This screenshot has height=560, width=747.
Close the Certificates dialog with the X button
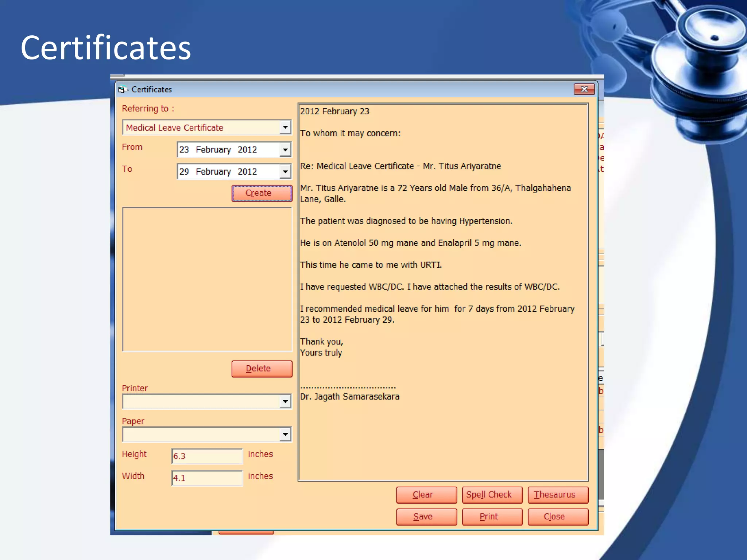pyautogui.click(x=584, y=89)
